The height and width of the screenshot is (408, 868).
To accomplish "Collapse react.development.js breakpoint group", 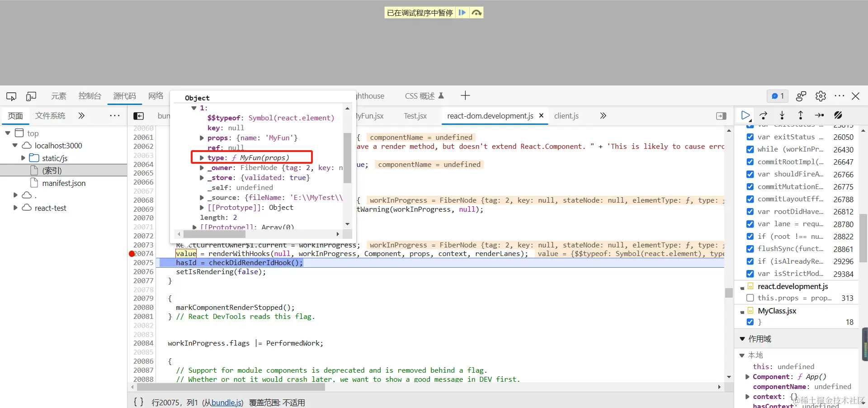I will (x=742, y=287).
